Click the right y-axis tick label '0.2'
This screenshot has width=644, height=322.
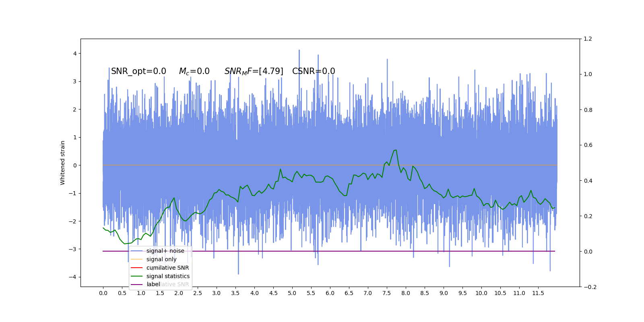pos(588,216)
